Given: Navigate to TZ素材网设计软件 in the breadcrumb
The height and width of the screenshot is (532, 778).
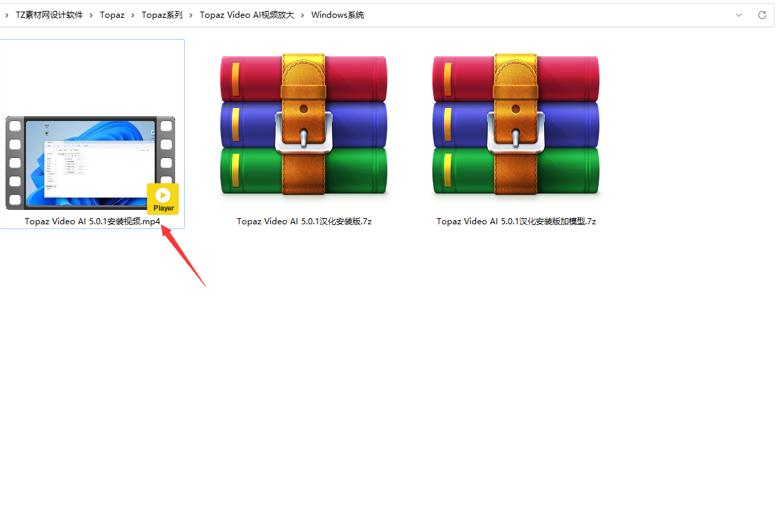Looking at the screenshot, I should [x=49, y=15].
